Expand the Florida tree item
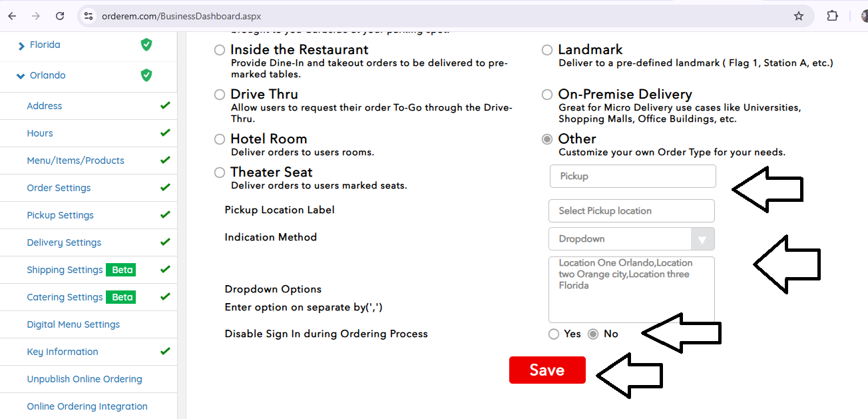This screenshot has width=868, height=419. (21, 45)
